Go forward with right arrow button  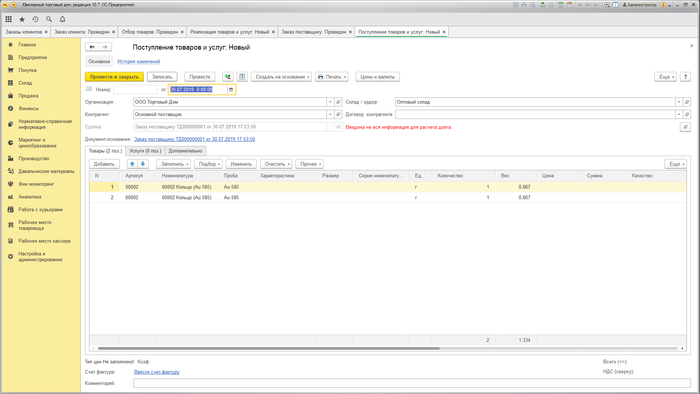point(105,47)
